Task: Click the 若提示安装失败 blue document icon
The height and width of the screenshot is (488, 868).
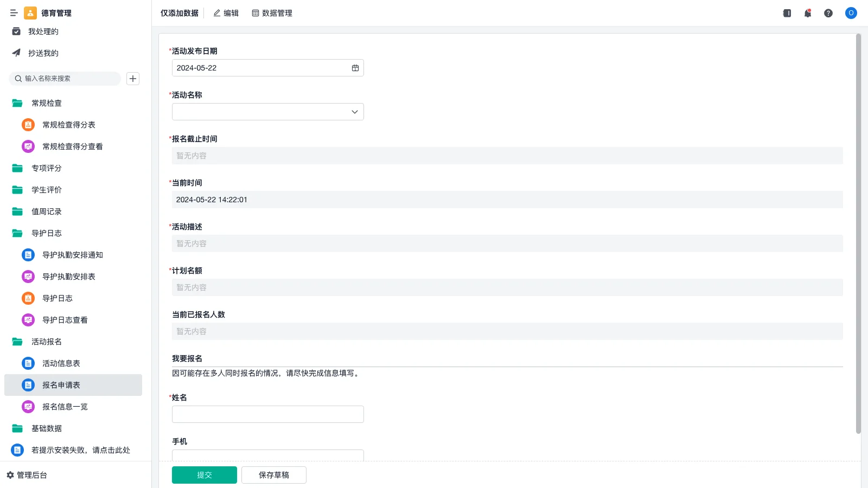Action: [17, 450]
